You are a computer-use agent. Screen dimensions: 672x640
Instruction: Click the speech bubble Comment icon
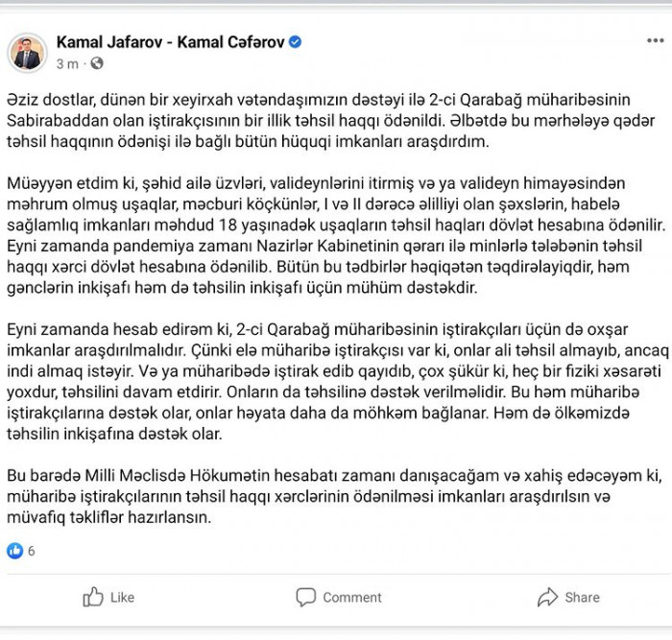[x=305, y=597]
